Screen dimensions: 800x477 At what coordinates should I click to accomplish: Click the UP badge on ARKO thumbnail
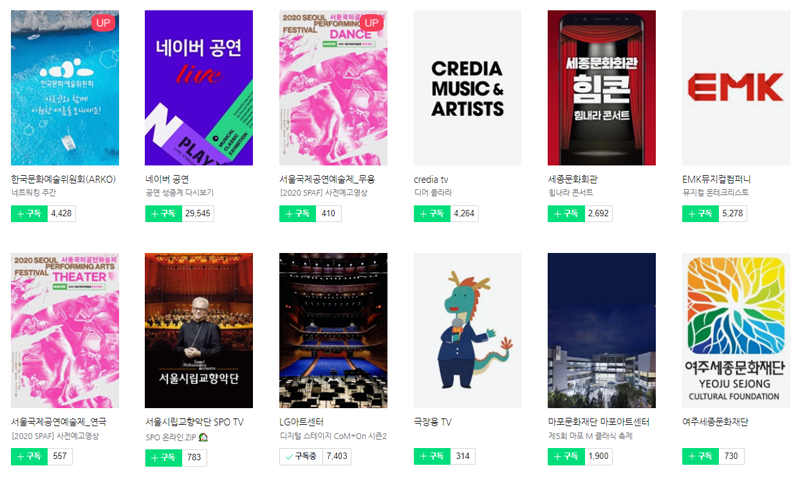click(103, 23)
